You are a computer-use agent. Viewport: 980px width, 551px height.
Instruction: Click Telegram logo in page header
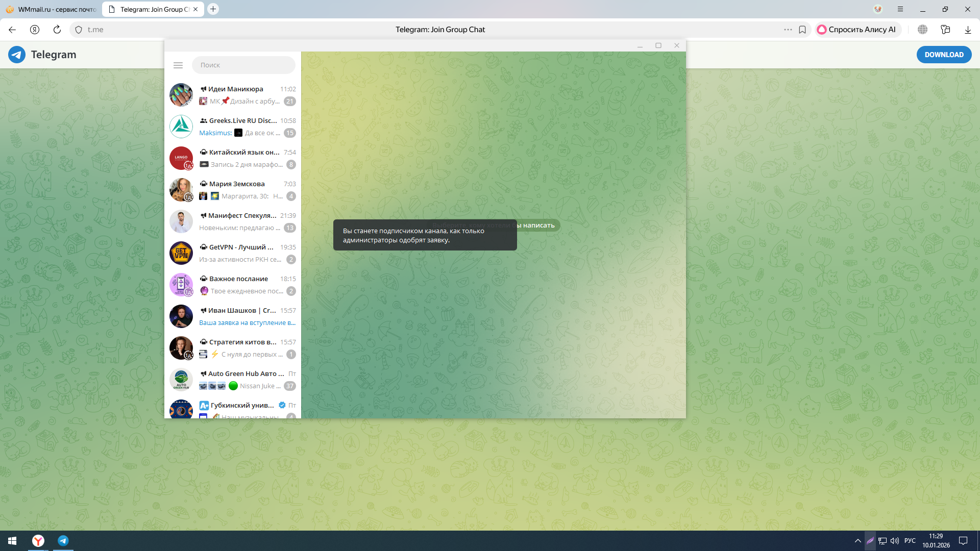coord(17,55)
